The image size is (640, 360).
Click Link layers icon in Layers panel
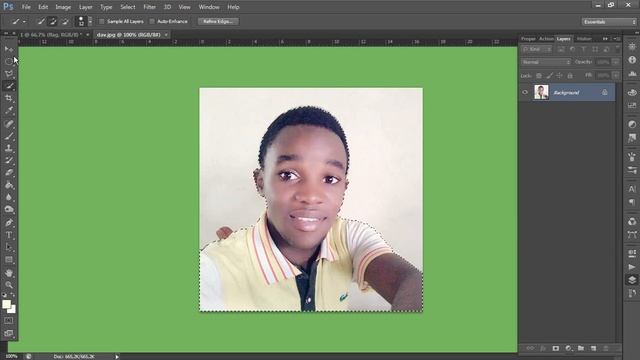[x=530, y=348]
